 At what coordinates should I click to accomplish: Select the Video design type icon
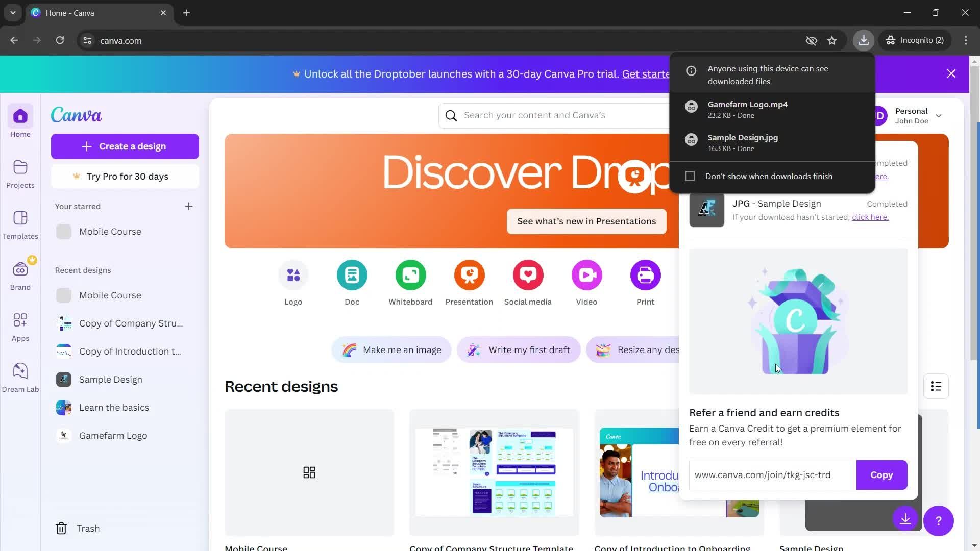point(587,275)
